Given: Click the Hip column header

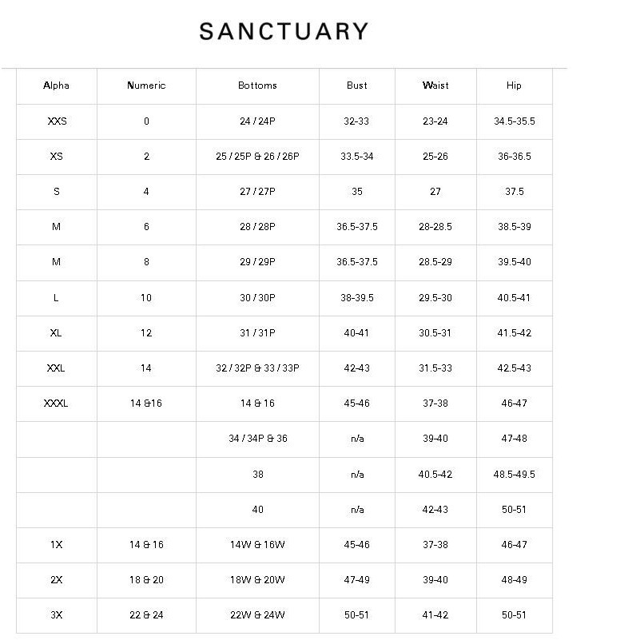Looking at the screenshot, I should click(x=514, y=85).
